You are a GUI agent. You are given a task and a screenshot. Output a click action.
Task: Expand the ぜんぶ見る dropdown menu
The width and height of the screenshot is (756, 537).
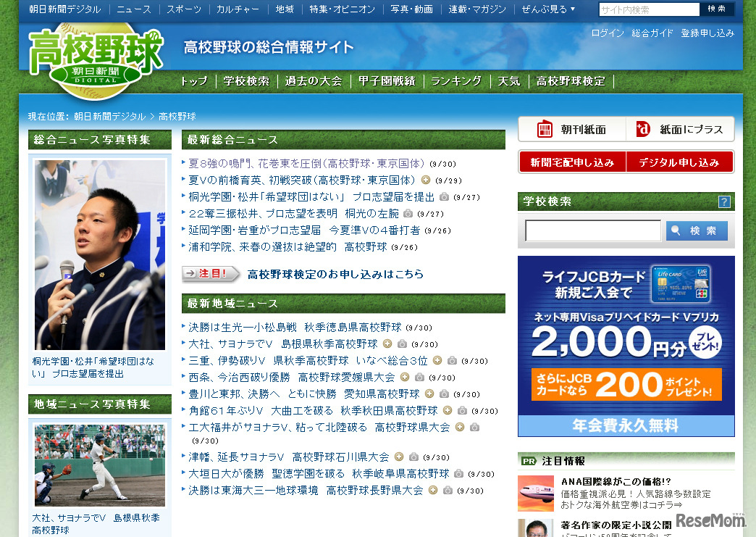point(549,9)
